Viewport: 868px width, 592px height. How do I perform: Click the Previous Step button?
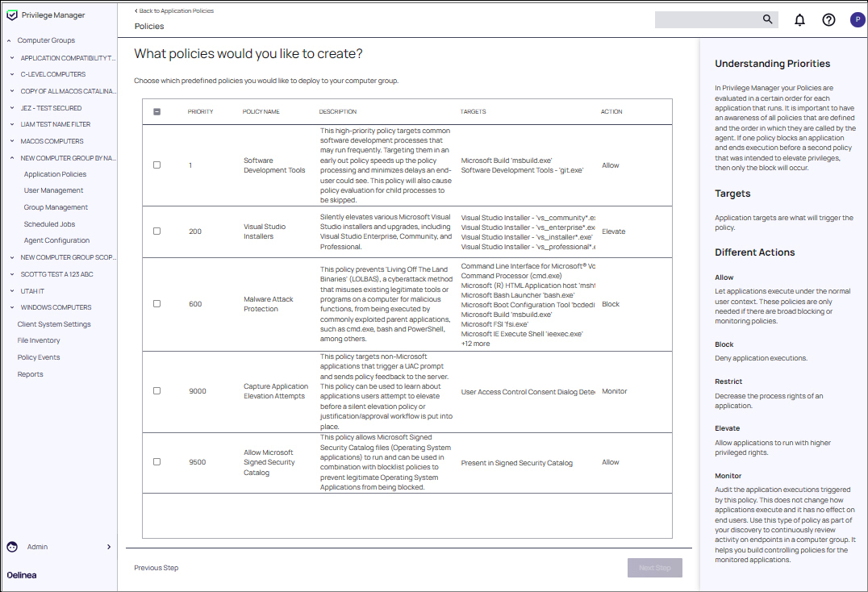156,567
